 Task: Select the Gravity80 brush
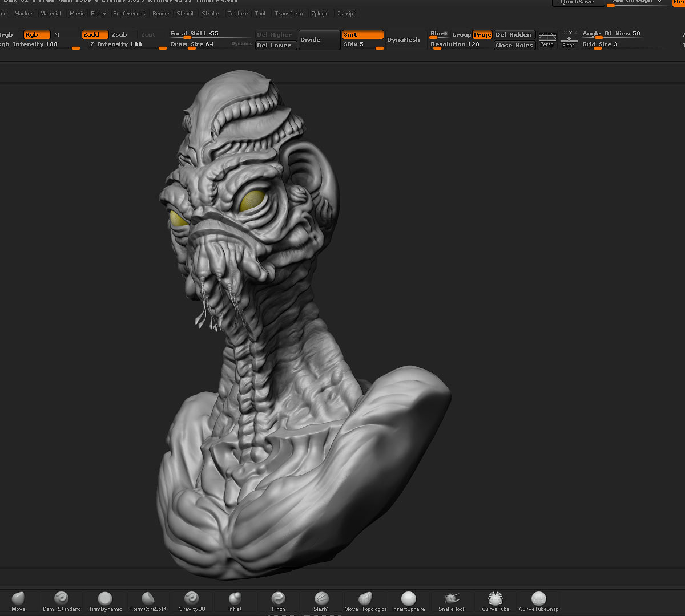[192, 601]
